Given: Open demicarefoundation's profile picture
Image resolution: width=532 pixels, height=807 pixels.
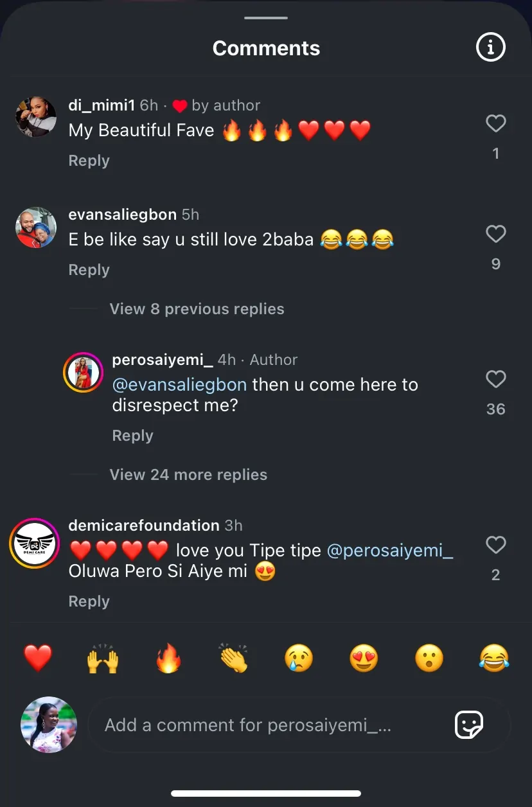Looking at the screenshot, I should (x=34, y=543).
